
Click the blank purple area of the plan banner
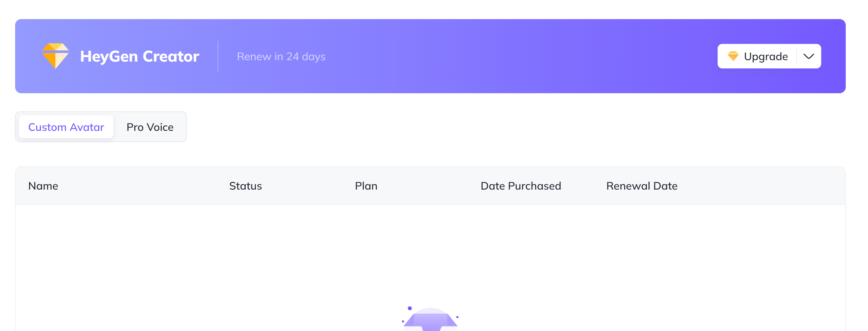[x=505, y=56]
